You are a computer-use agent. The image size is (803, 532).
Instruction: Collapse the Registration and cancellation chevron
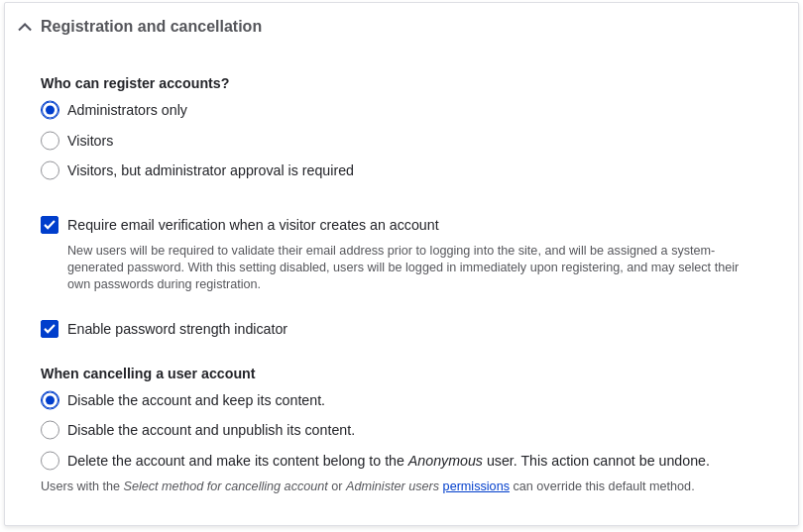tap(25, 27)
